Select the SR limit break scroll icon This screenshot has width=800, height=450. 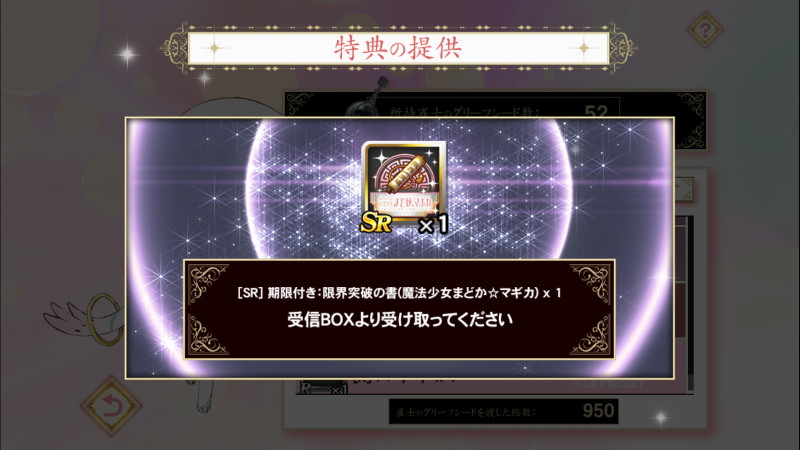[x=404, y=183]
